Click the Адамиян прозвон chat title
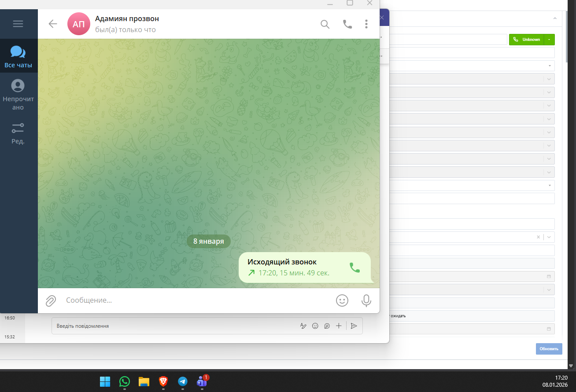This screenshot has height=392, width=576. [127, 18]
